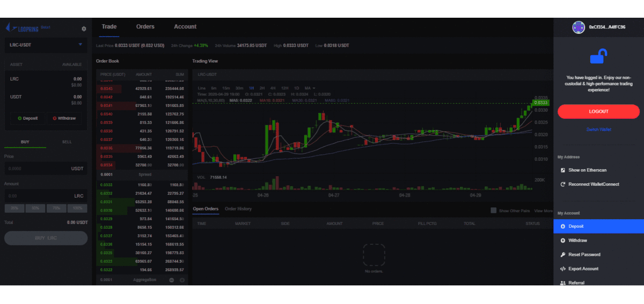Select the 75% amount button

(x=56, y=208)
